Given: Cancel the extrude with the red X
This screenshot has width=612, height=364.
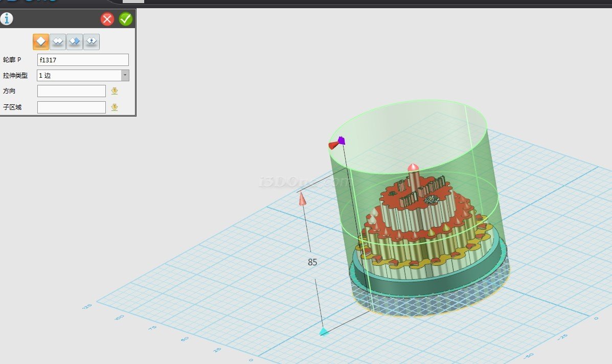Looking at the screenshot, I should click(x=107, y=19).
